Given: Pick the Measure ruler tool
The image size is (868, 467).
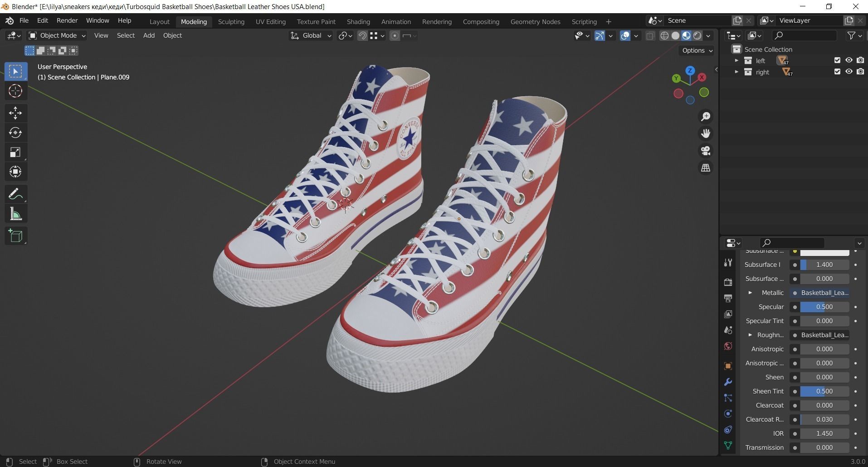Looking at the screenshot, I should (15, 214).
